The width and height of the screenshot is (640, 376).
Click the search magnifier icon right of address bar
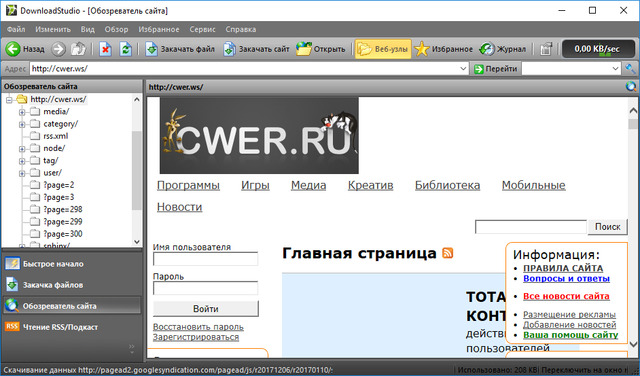tap(630, 69)
